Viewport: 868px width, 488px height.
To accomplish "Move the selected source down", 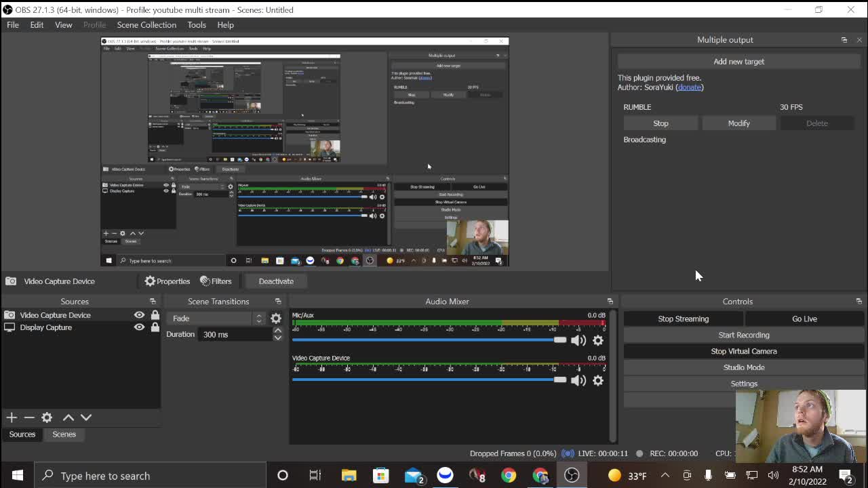I will (86, 418).
